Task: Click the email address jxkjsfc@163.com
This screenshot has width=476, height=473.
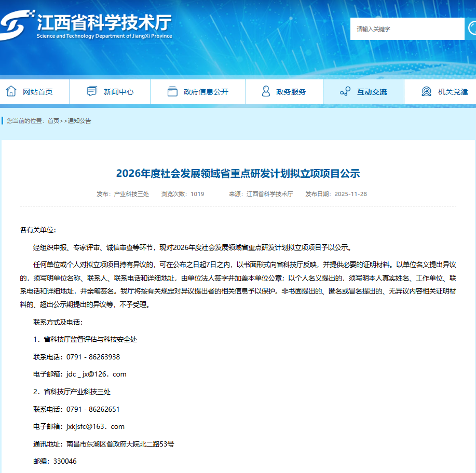Action: point(96,426)
